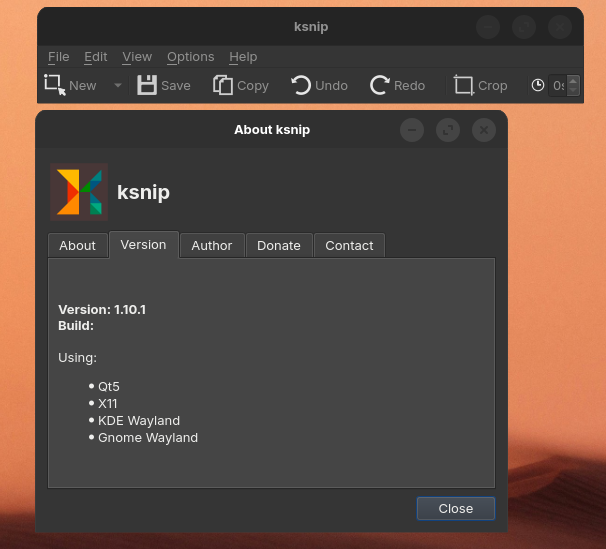Click the Undo arrow icon
This screenshot has width=606, height=549.
(x=301, y=85)
